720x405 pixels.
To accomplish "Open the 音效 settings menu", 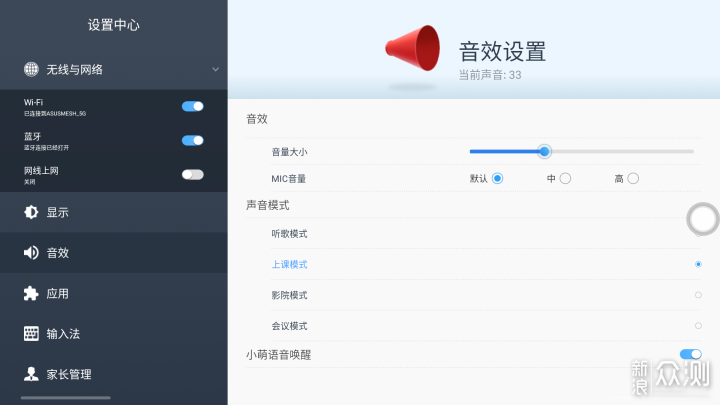I will click(114, 253).
